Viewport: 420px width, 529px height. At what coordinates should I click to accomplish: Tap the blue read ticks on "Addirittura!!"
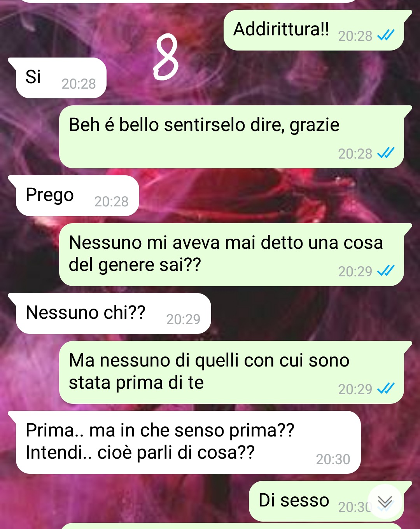click(386, 35)
